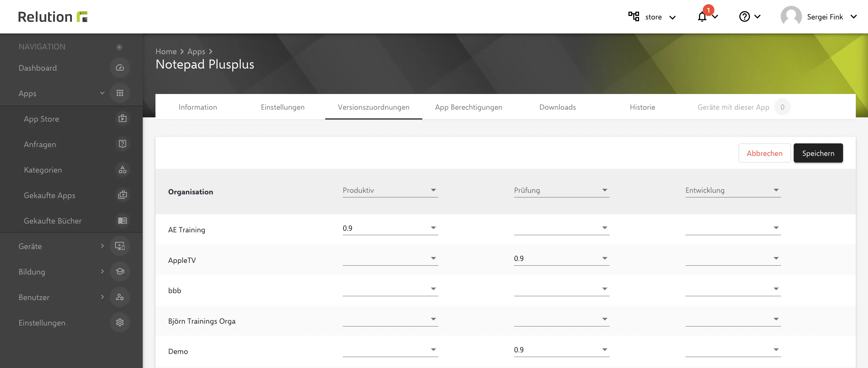Switch to Einstellungen tab
This screenshot has width=868, height=368.
click(x=282, y=107)
